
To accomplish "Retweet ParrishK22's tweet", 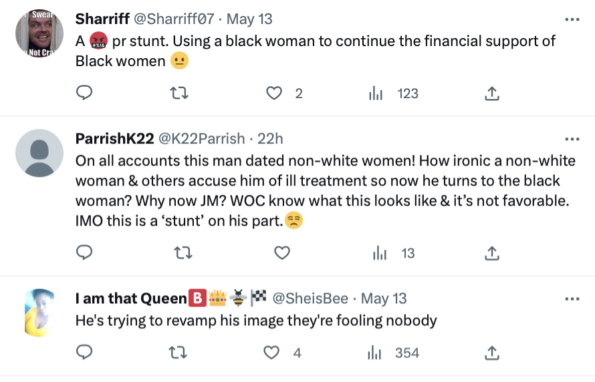I will tap(183, 253).
